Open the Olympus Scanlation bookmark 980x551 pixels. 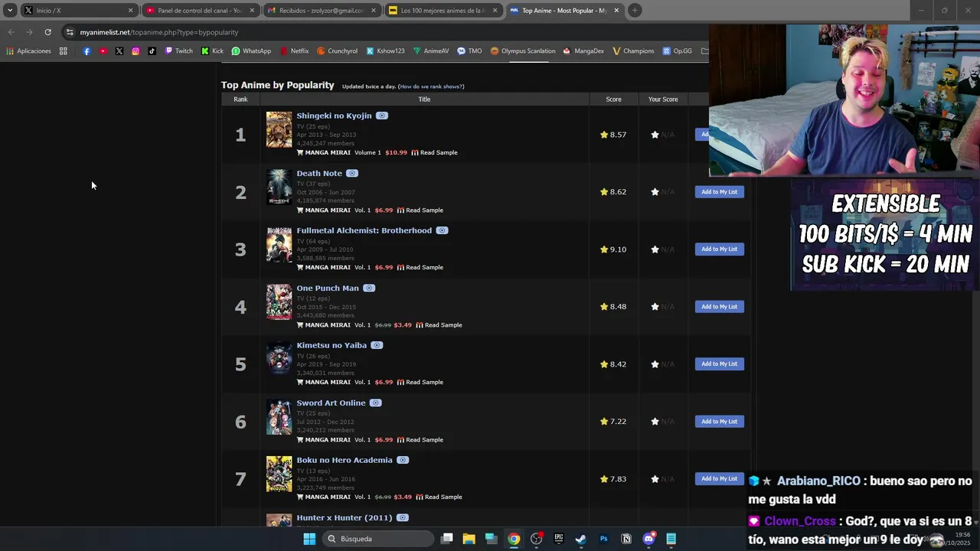[522, 51]
